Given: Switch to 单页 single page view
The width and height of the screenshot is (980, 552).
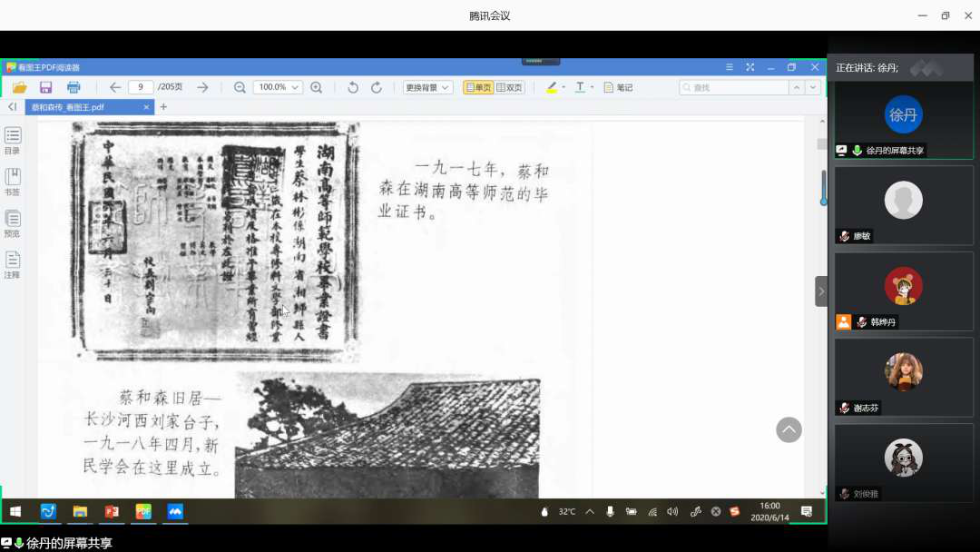Looking at the screenshot, I should point(478,87).
